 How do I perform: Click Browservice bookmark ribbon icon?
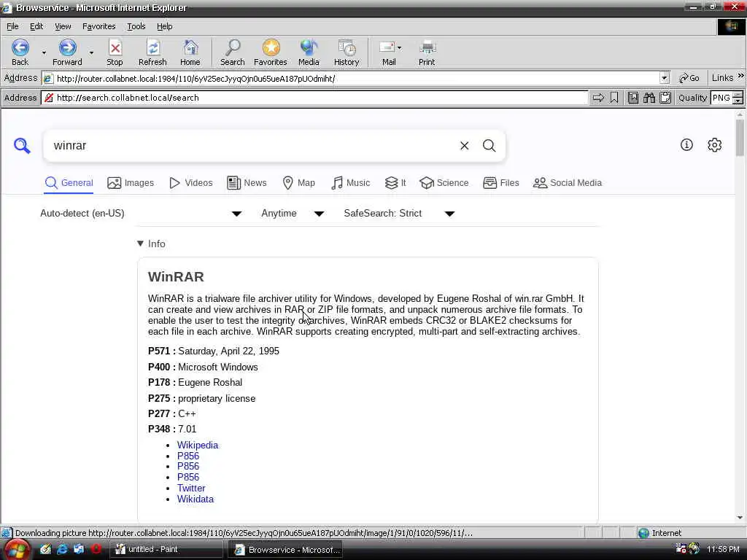pos(614,98)
